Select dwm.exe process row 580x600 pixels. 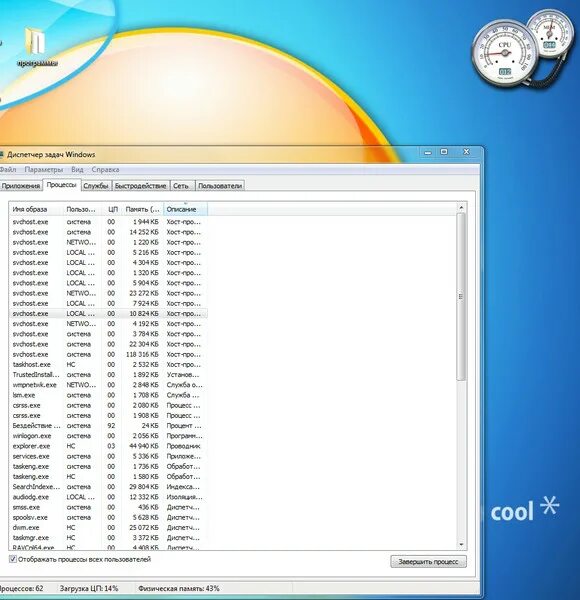[x=108, y=528]
